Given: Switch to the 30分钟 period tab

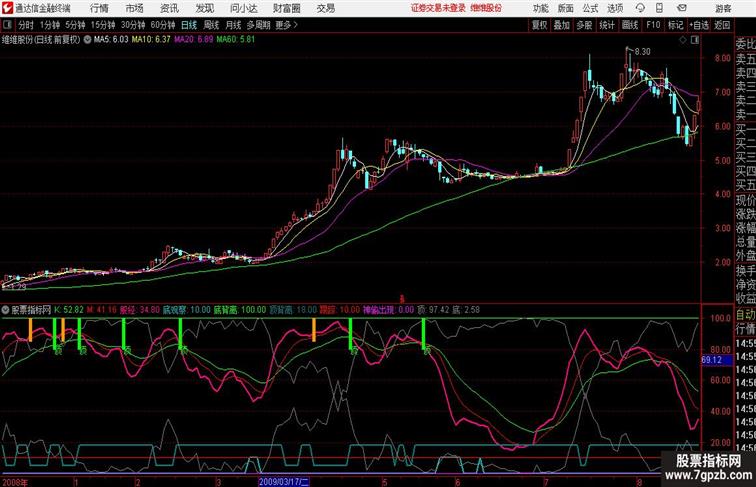Looking at the screenshot, I should (x=133, y=25).
